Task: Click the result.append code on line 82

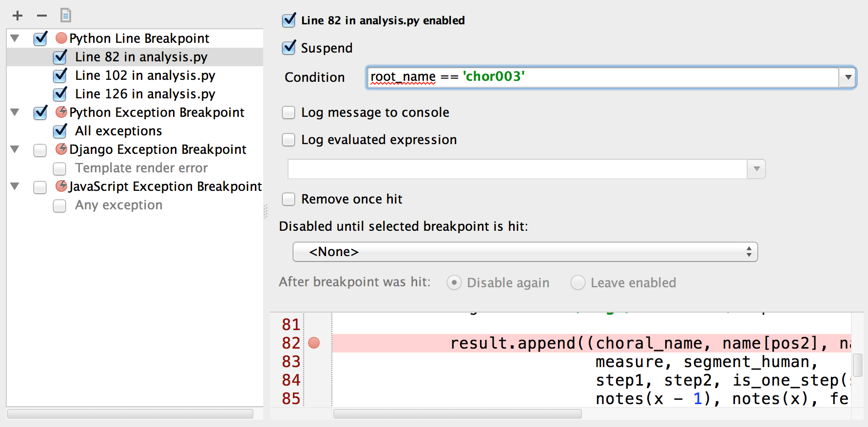Action: tap(650, 343)
